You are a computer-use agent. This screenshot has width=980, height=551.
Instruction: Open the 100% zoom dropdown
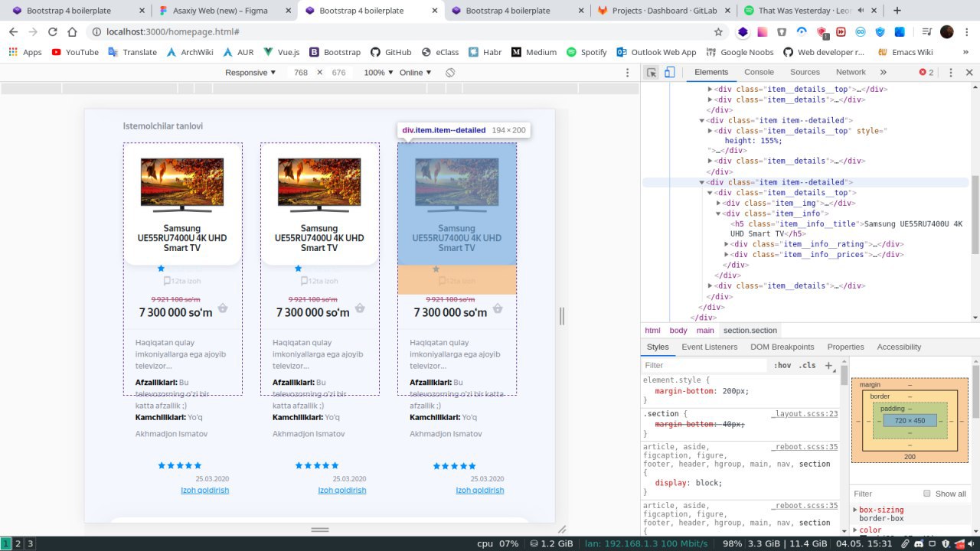coord(378,73)
